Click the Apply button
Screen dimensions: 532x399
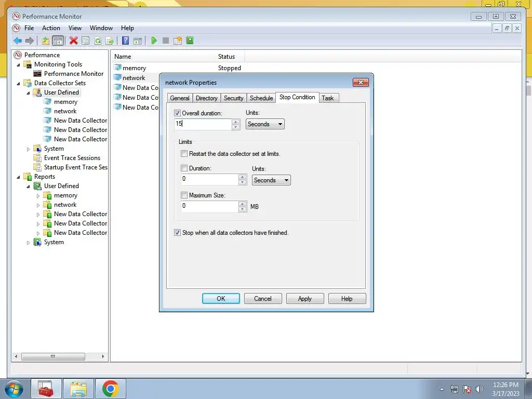(x=305, y=299)
